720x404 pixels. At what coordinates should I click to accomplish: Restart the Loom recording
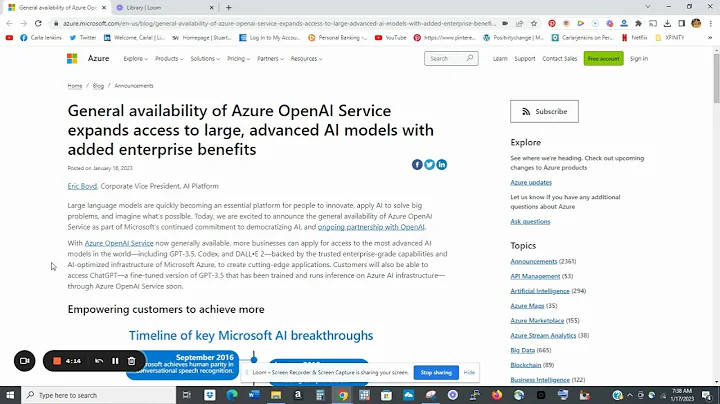99,361
